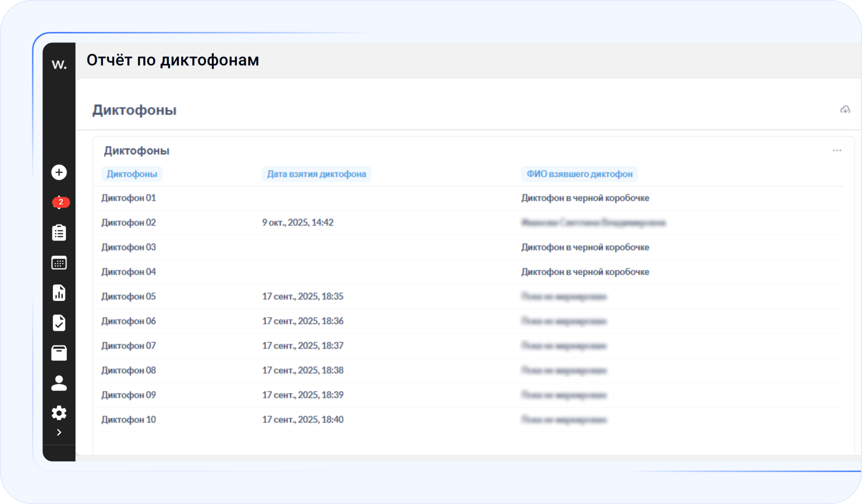
Task: Select the Диктофон 02 row entry
Action: point(129,223)
